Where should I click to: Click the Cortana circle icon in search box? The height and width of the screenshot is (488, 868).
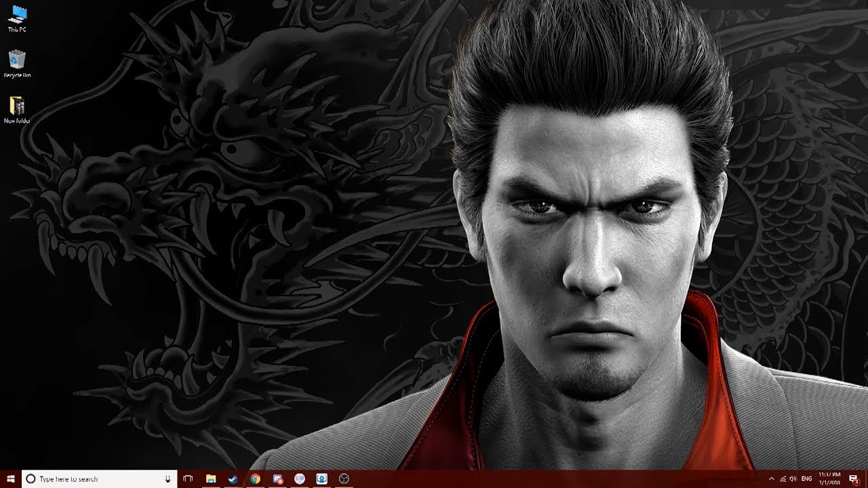31,479
